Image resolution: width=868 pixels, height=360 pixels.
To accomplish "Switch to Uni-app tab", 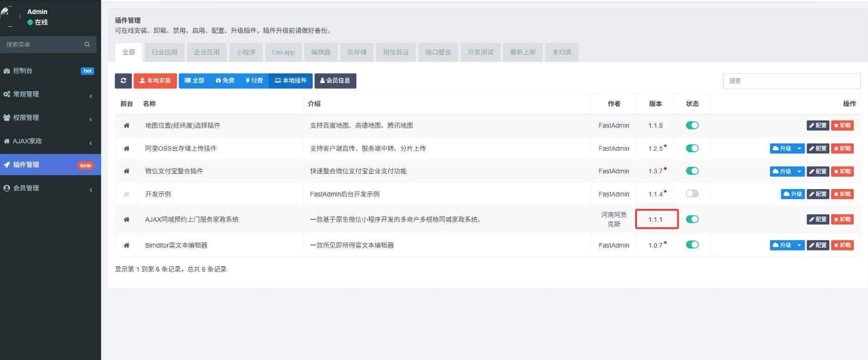I will pyautogui.click(x=284, y=52).
